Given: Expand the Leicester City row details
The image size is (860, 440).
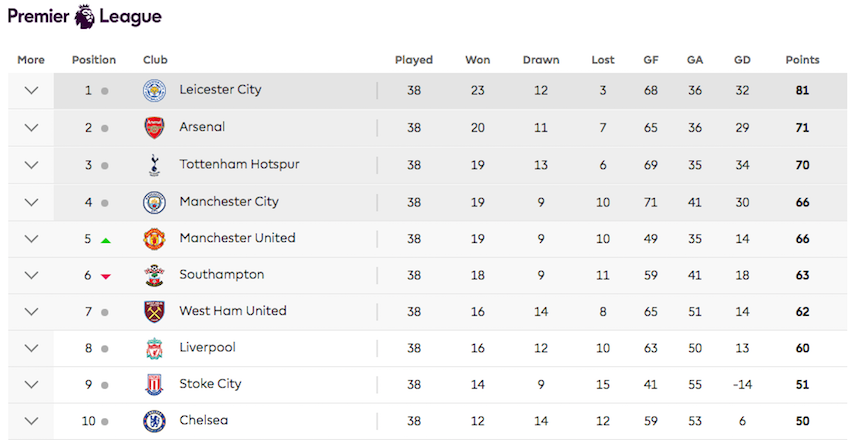Looking at the screenshot, I should 31,90.
